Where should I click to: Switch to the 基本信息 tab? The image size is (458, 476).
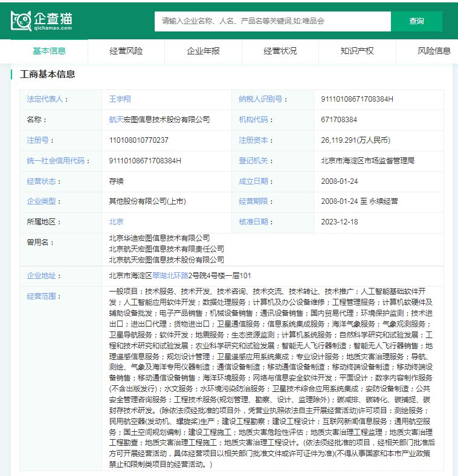[x=49, y=51]
